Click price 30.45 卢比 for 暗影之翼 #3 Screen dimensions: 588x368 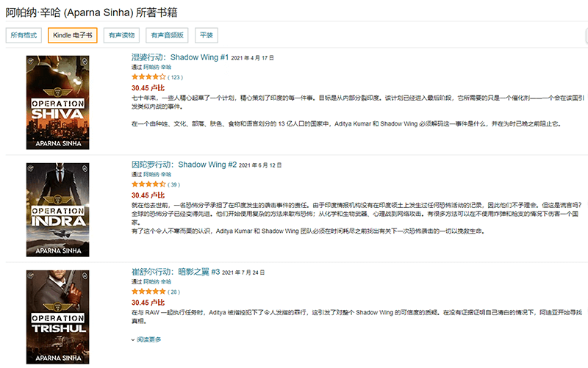148,303
